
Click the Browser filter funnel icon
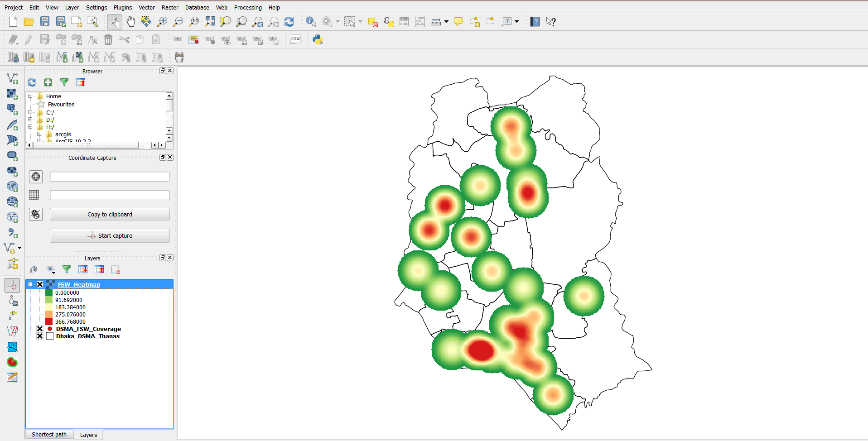coord(64,82)
